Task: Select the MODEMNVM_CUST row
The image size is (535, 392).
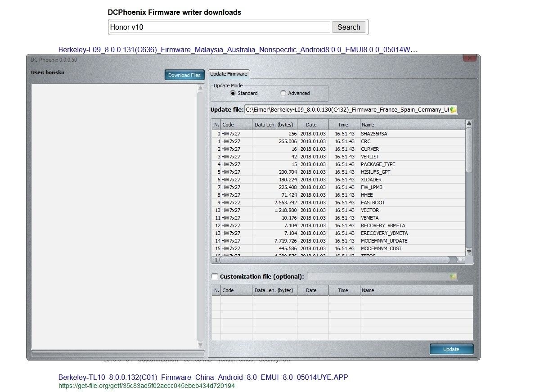Action: (x=338, y=248)
